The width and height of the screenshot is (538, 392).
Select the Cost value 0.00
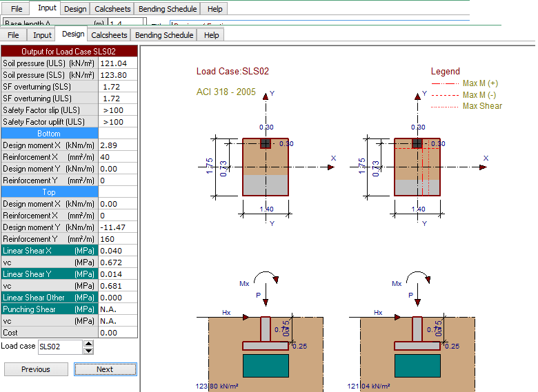click(118, 333)
